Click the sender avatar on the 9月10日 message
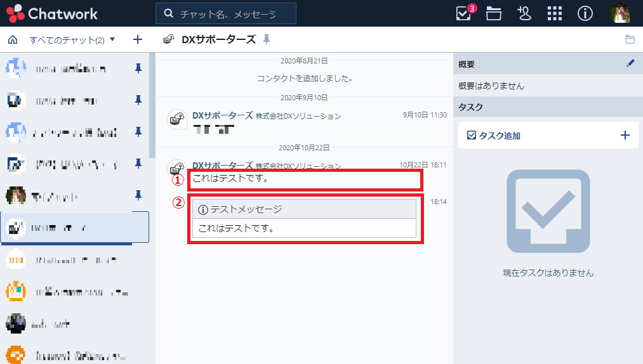This screenshot has width=643, height=364. (177, 119)
